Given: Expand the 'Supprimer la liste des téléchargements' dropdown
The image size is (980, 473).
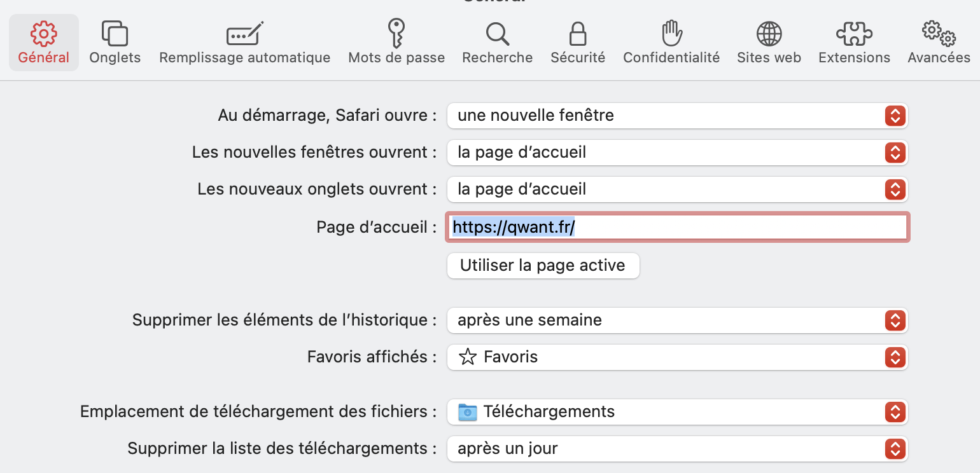Looking at the screenshot, I should click(677, 449).
